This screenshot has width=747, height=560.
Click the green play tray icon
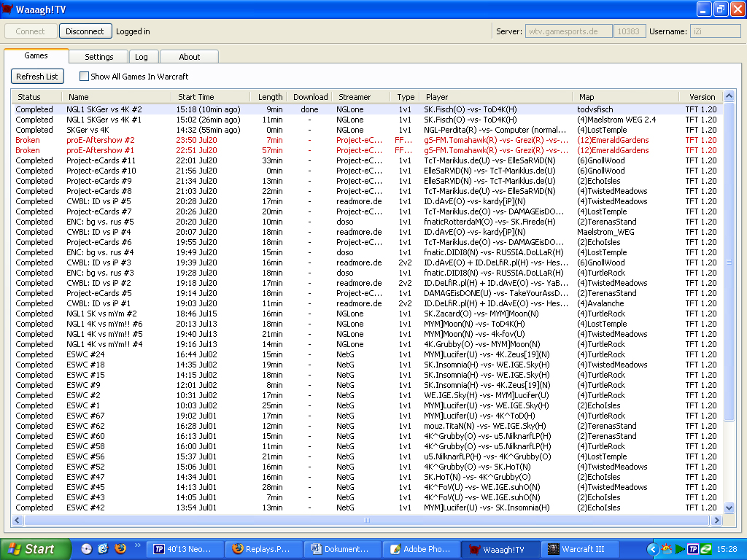(680, 549)
